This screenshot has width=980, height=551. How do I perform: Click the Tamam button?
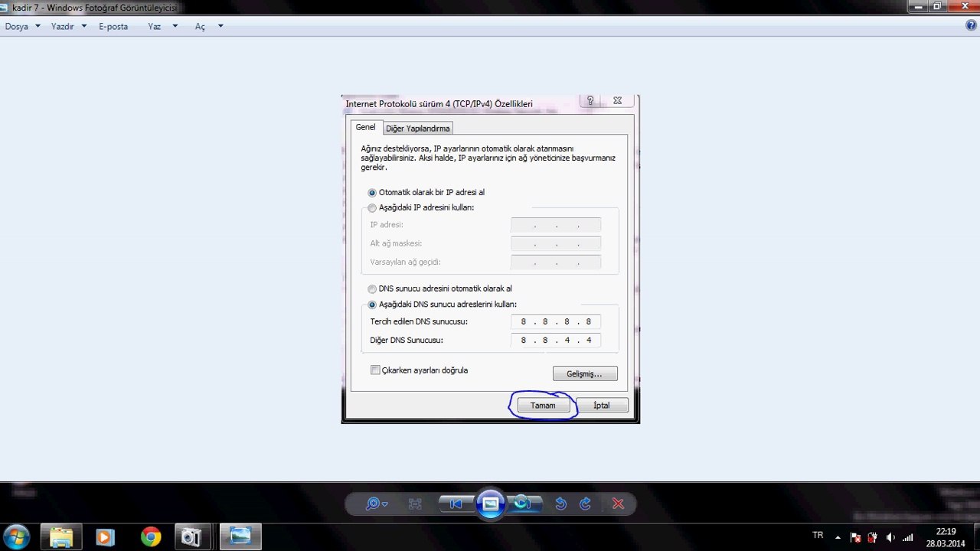(543, 406)
